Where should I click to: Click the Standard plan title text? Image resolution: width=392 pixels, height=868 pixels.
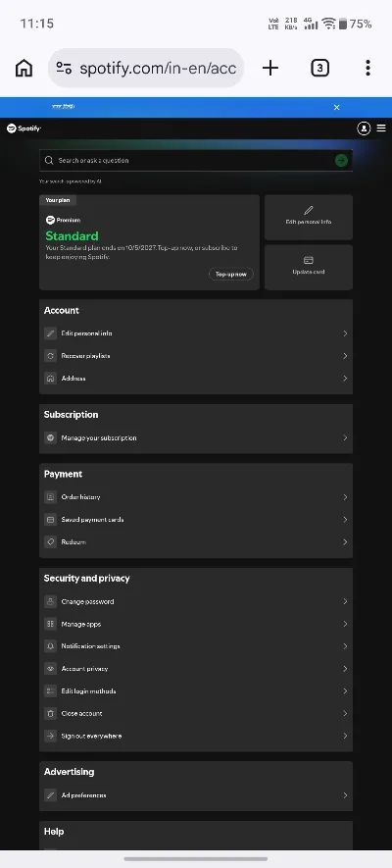coord(72,235)
